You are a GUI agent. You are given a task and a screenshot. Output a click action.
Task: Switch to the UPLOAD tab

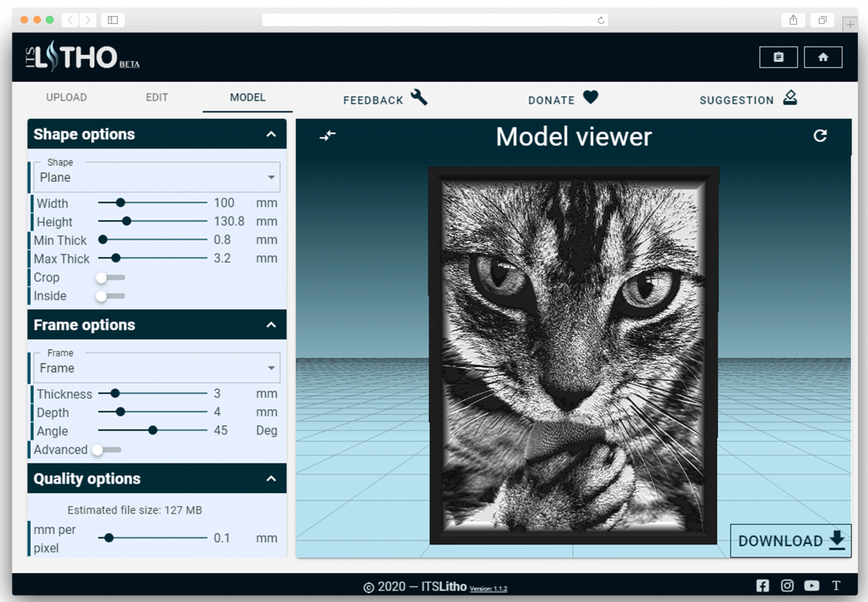(x=66, y=97)
